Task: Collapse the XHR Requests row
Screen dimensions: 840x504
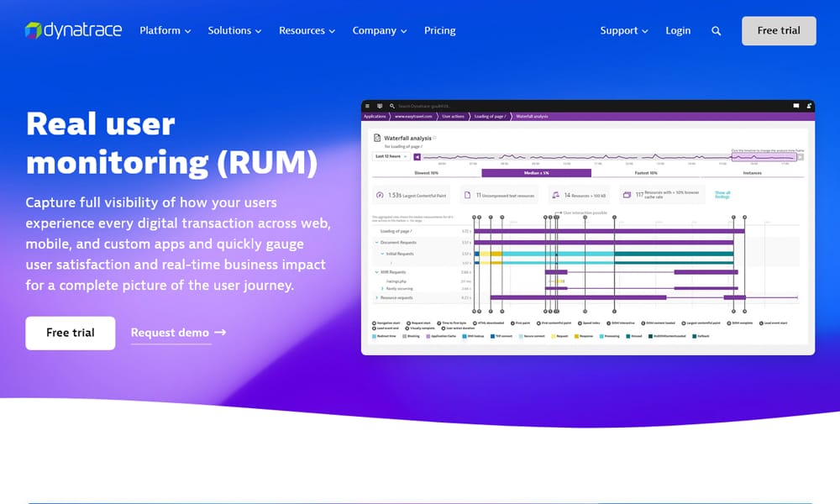Action: [x=376, y=271]
